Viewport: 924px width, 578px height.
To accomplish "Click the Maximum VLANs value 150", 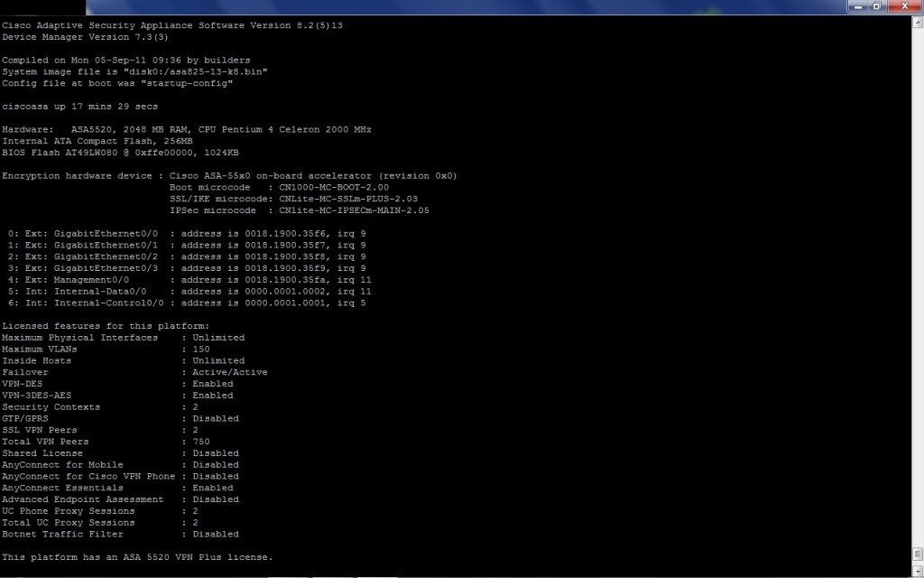I will point(203,349).
